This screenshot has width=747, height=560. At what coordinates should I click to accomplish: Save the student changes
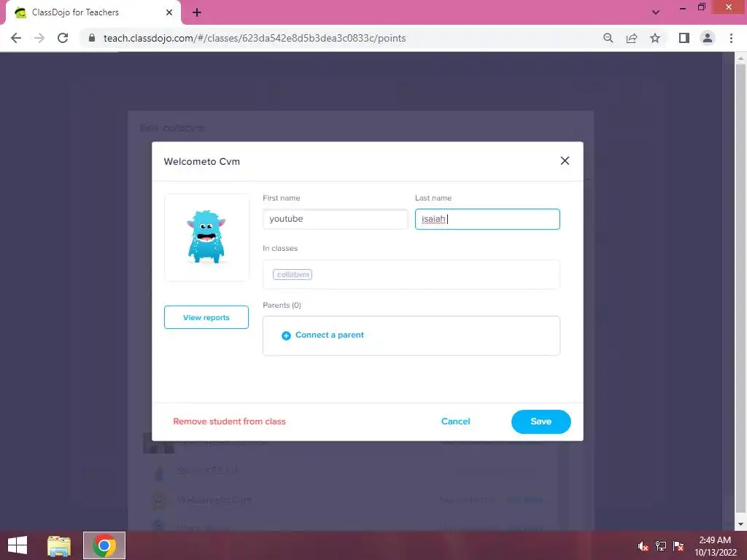pos(541,421)
